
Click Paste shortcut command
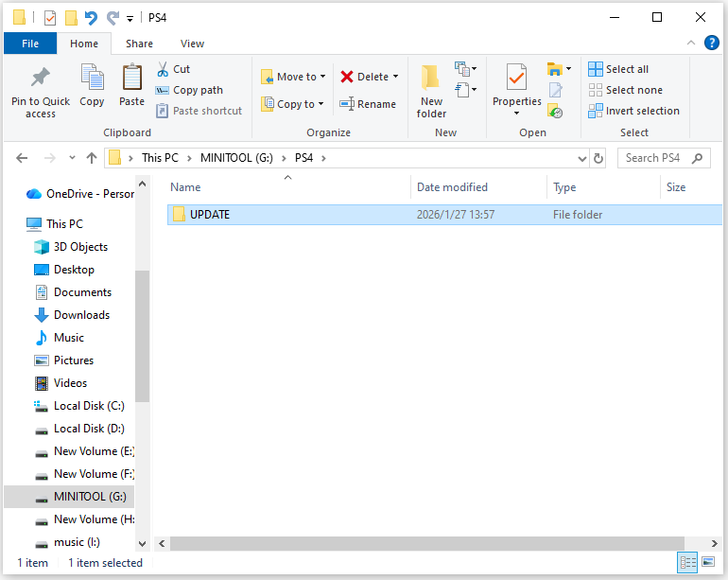tap(199, 111)
